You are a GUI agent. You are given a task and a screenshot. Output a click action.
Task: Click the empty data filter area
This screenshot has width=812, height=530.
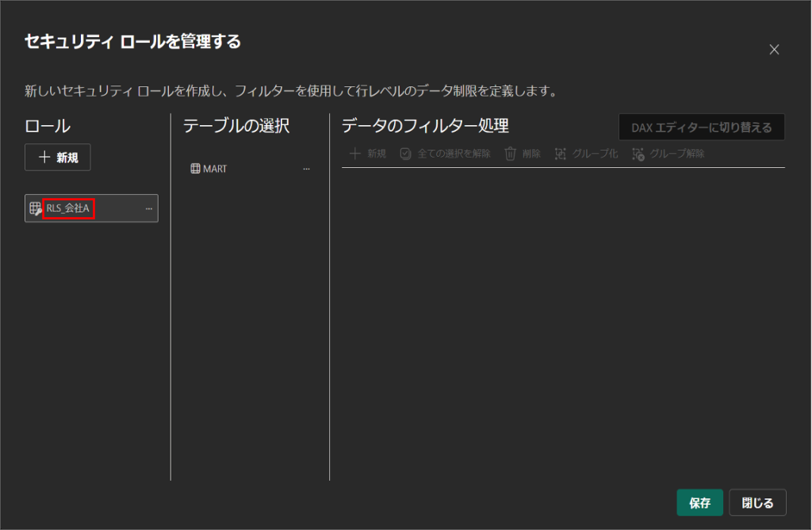pos(562,317)
